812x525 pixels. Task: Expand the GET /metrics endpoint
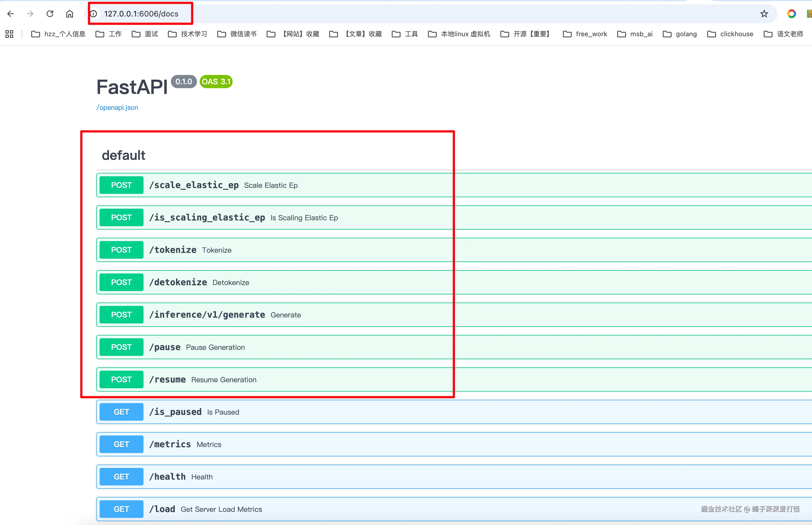click(454, 444)
